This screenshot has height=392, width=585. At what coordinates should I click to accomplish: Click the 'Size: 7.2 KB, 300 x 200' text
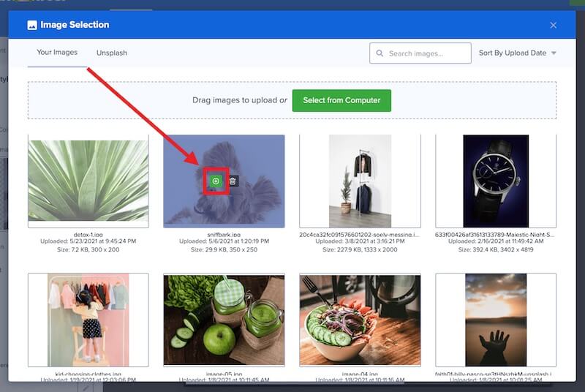click(x=88, y=249)
